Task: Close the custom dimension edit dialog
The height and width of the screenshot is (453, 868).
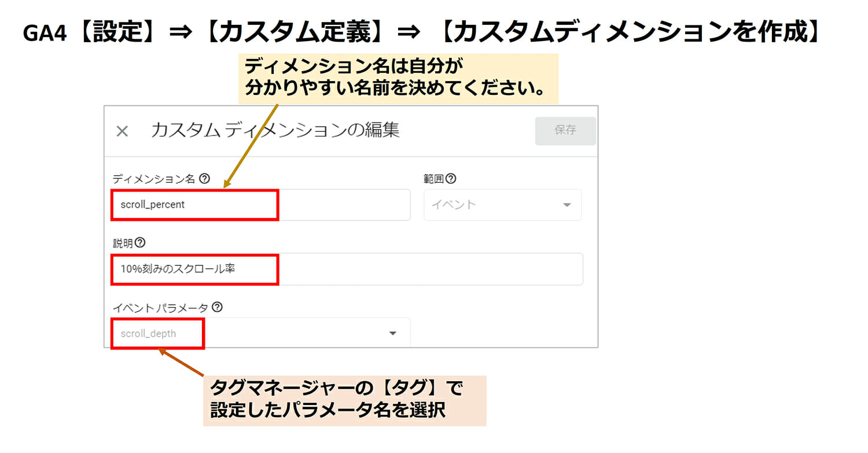Action: click(x=122, y=131)
